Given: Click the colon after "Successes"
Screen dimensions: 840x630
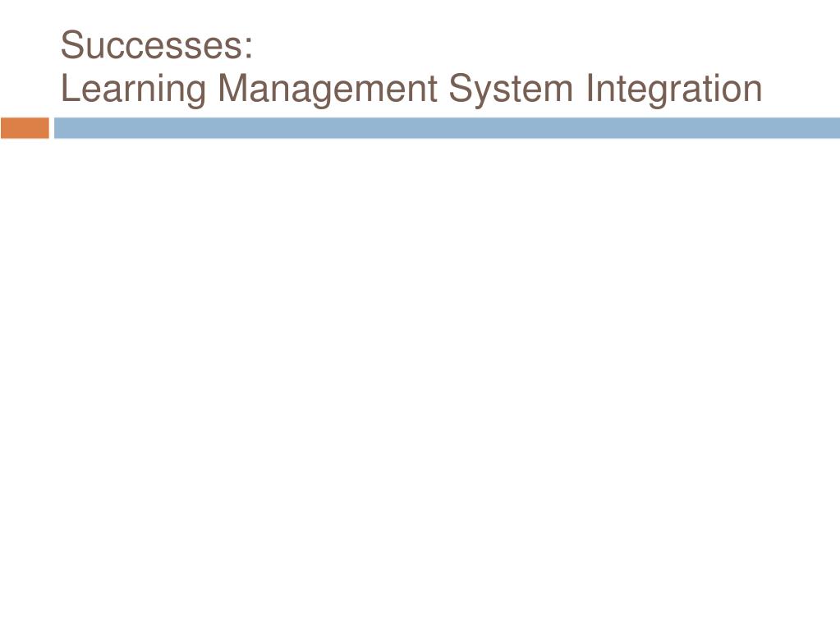Looking at the screenshot, I should [x=247, y=49].
